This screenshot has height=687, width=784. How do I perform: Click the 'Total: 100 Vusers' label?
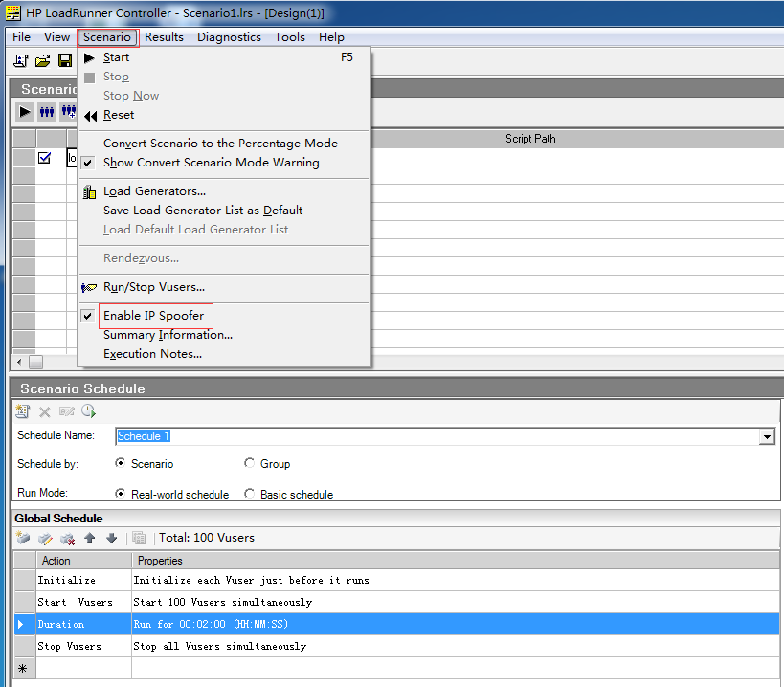(207, 538)
